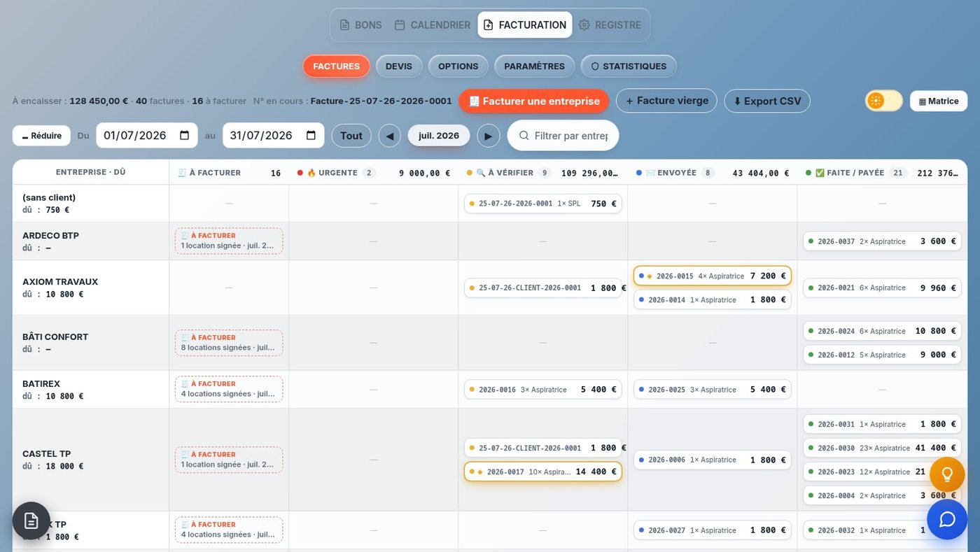Select the ARDECO BTP company name
980x552 pixels.
pos(50,236)
